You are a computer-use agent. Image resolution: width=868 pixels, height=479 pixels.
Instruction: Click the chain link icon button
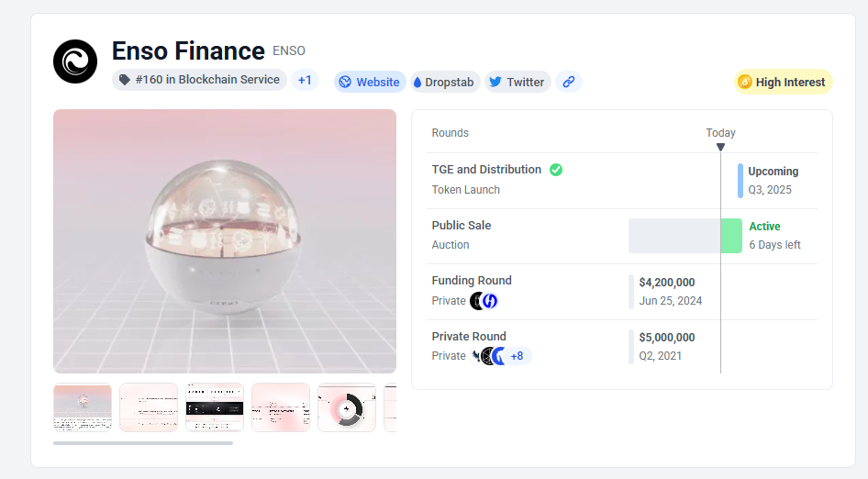568,82
